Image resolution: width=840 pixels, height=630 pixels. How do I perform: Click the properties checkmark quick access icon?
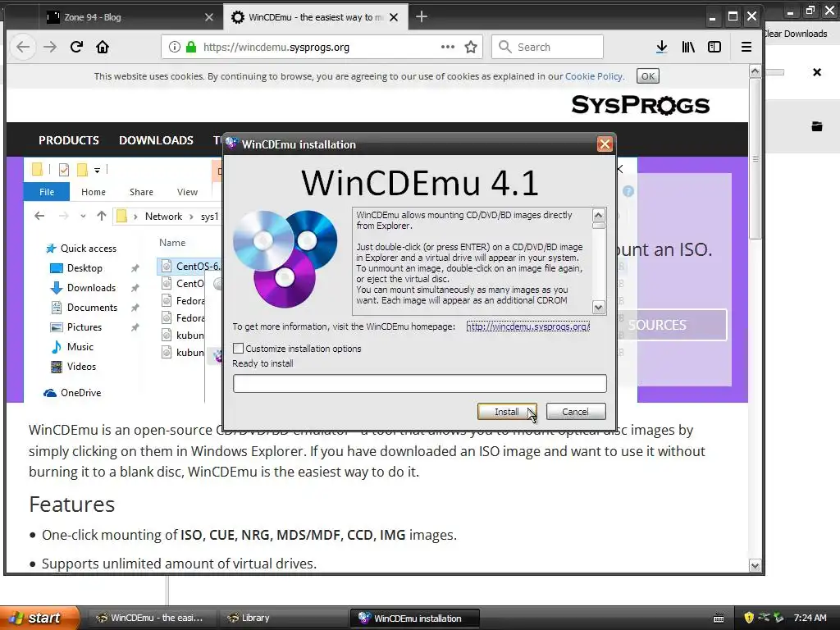[x=64, y=170]
